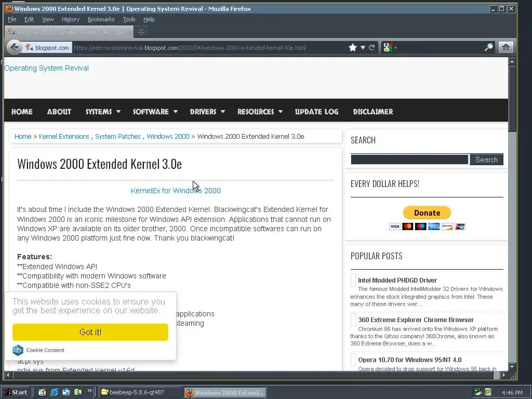The width and height of the screenshot is (532, 399).
Task: Open the History menu
Action: [x=71, y=19]
